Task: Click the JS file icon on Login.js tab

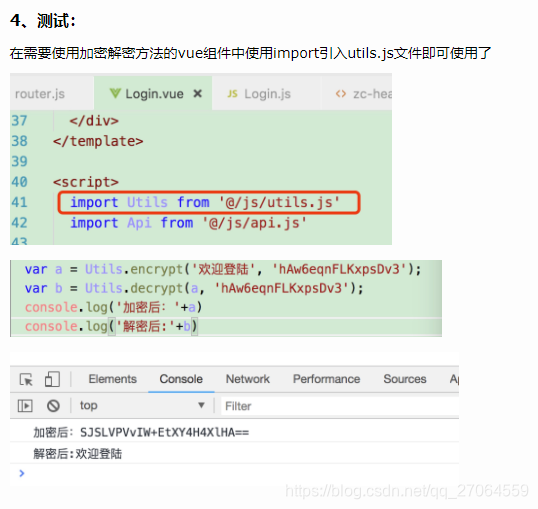Action: 232,94
